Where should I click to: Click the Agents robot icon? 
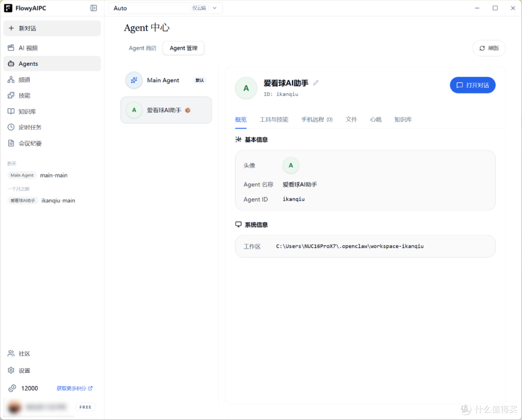(11, 64)
